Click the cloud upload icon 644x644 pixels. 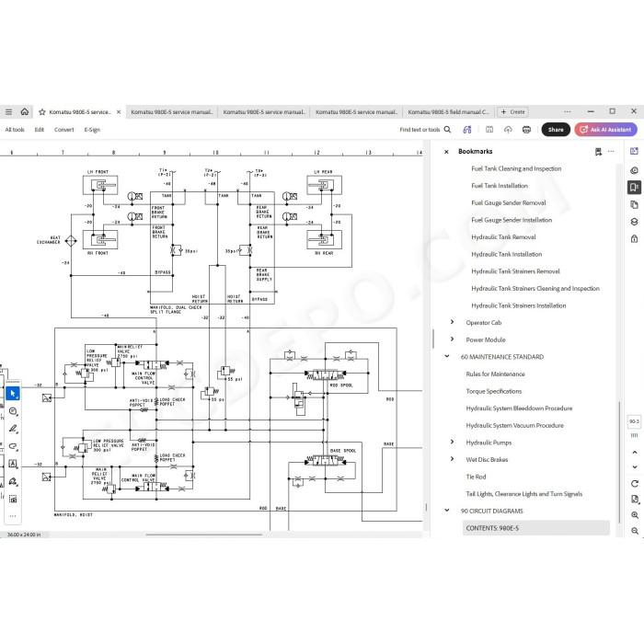[x=508, y=130]
